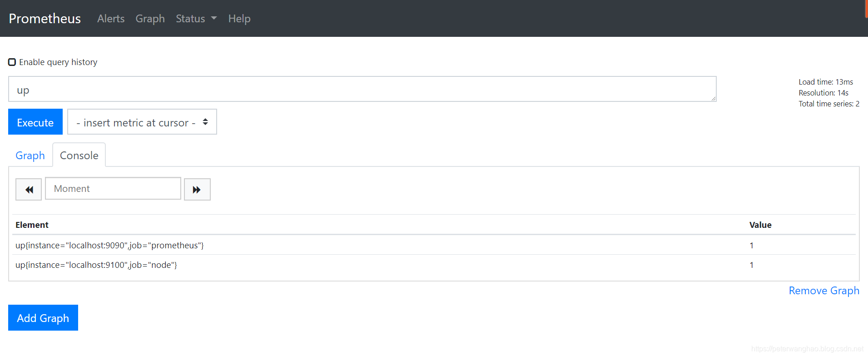The image size is (868, 357).
Task: Click the Status menu caret icon
Action: [213, 19]
